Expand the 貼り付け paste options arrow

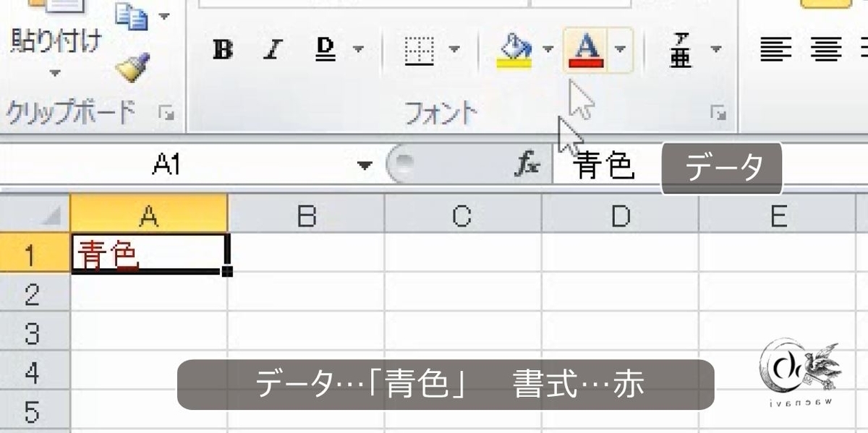54,72
